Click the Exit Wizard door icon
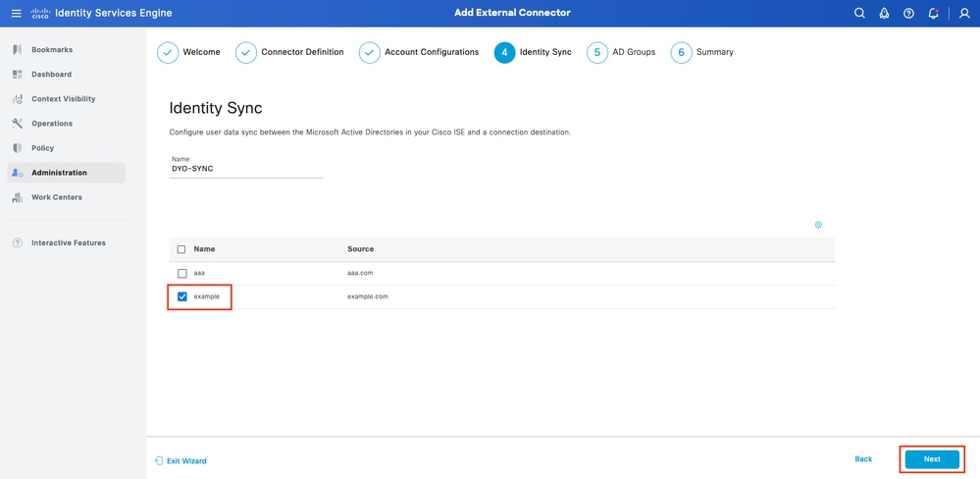 coord(159,461)
